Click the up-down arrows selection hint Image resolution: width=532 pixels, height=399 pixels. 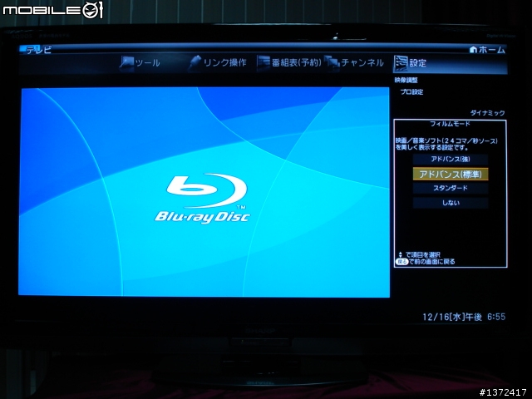pyautogui.click(x=401, y=254)
